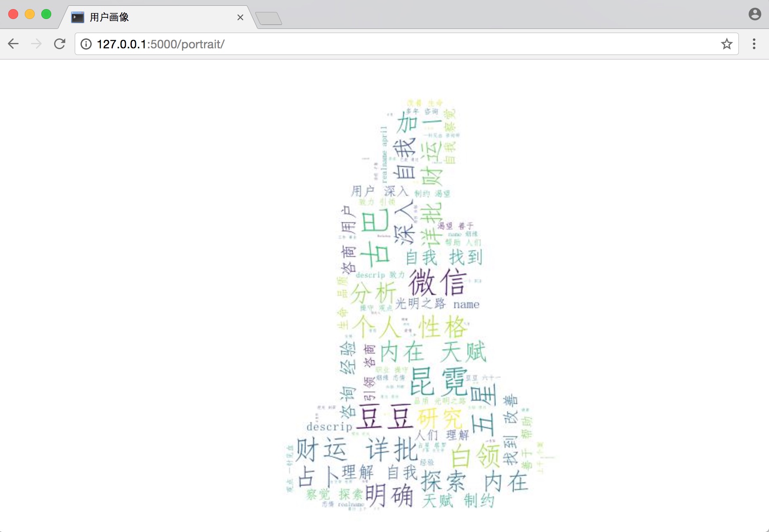Open a new tab
The image size is (769, 532).
(268, 19)
